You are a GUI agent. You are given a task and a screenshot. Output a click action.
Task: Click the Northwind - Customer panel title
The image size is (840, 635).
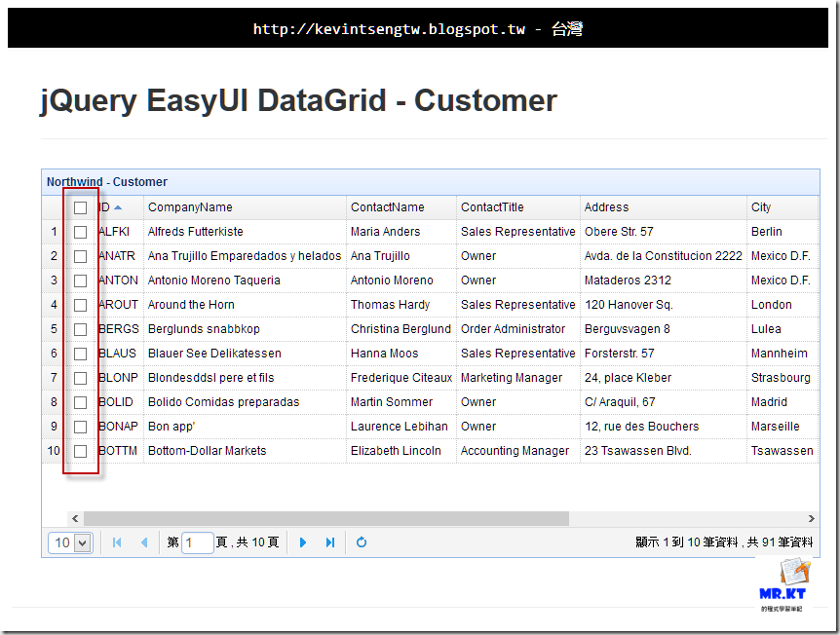(x=107, y=182)
